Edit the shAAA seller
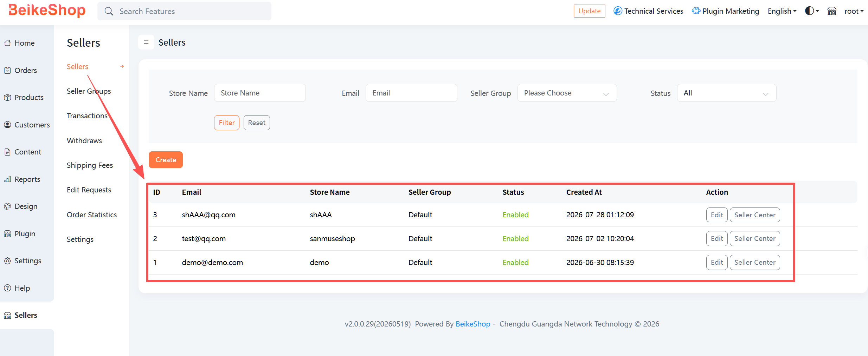Viewport: 868px width, 356px height. pos(717,215)
